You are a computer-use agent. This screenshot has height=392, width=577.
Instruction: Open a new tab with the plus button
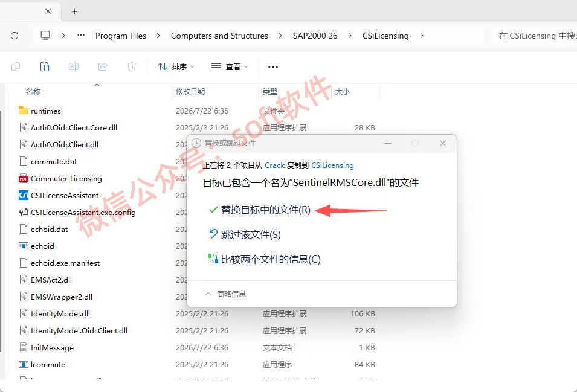tap(75, 11)
